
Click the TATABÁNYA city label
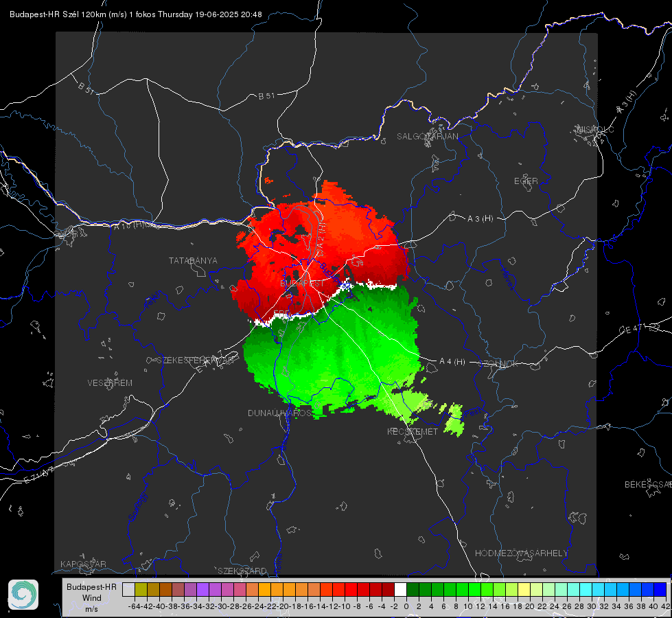[193, 260]
